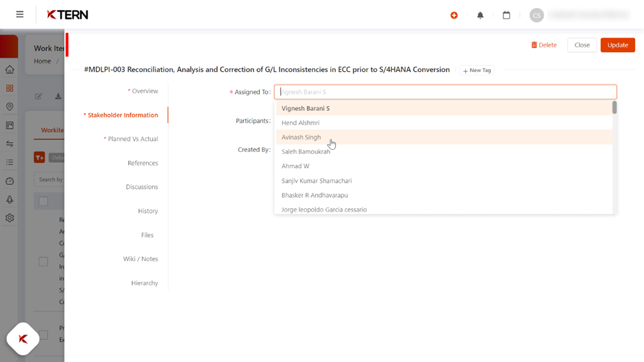The height and width of the screenshot is (362, 644).
Task: Open notifications bell
Action: pyautogui.click(x=480, y=15)
